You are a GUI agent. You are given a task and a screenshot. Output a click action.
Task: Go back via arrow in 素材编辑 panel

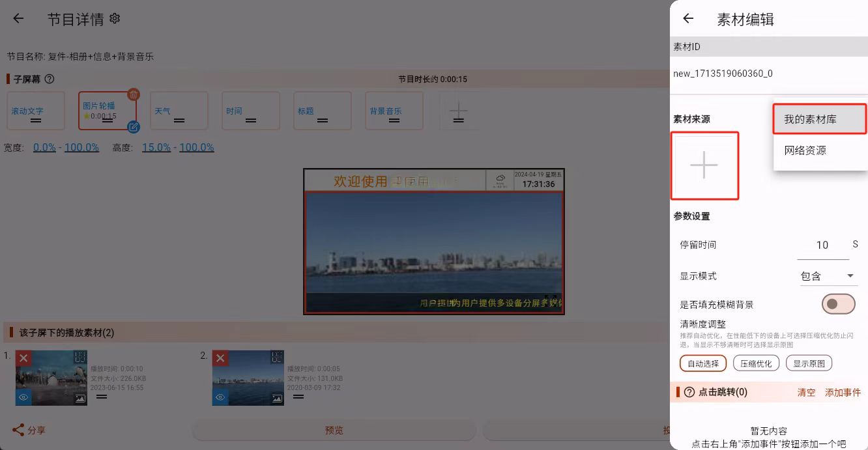688,19
